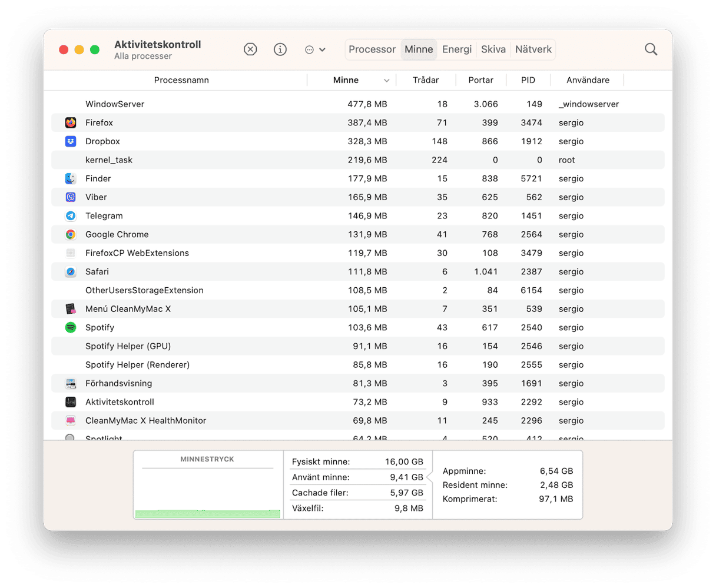Sort processes by PID column header

[528, 80]
